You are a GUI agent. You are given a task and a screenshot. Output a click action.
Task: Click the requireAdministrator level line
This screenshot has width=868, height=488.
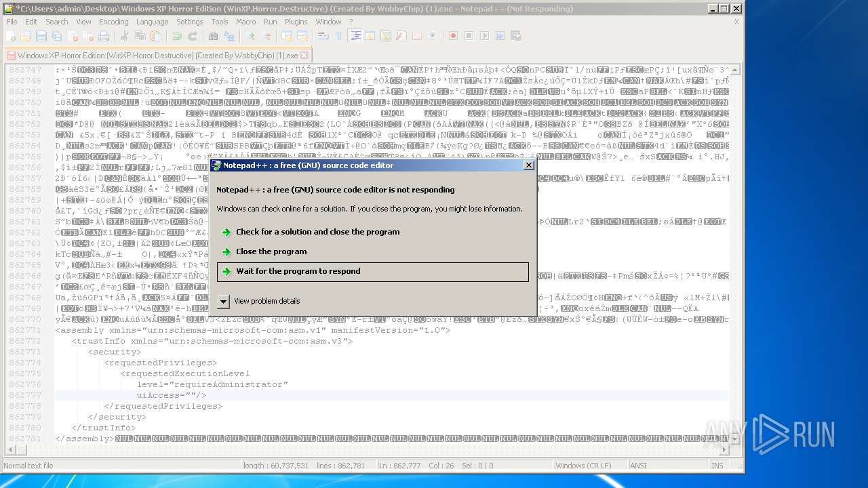212,384
